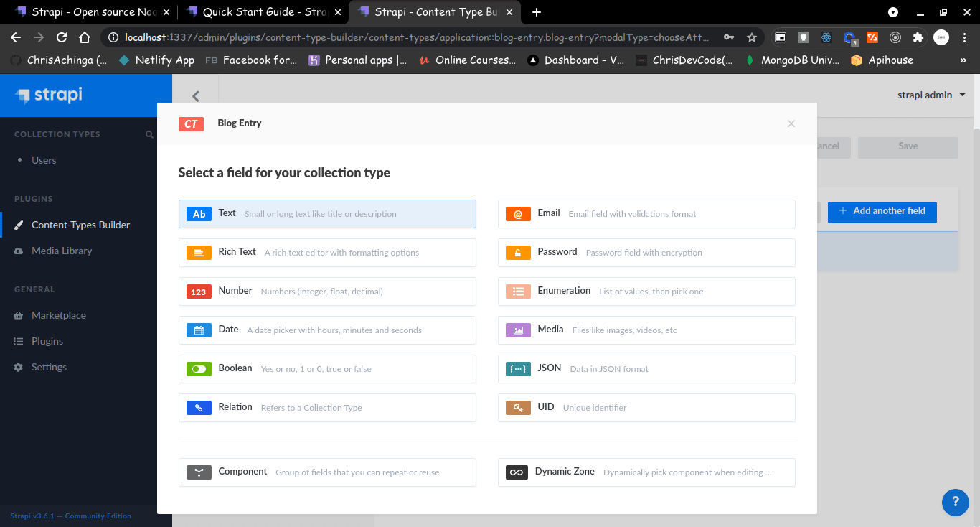Choose the Password lock field icon
The height and width of the screenshot is (527, 980).
pyautogui.click(x=518, y=253)
